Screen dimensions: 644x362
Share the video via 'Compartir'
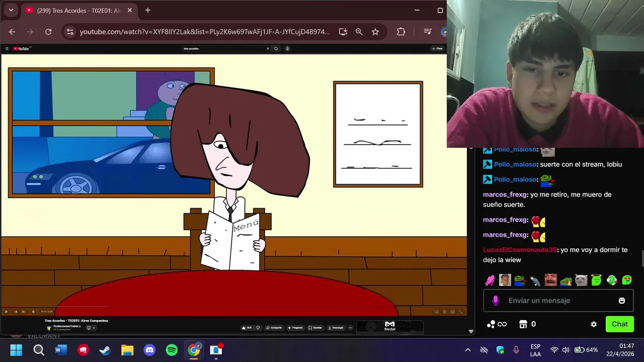click(x=274, y=328)
